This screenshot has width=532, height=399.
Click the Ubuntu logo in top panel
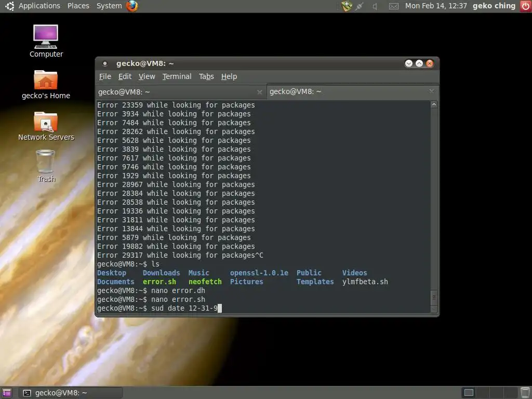click(9, 6)
